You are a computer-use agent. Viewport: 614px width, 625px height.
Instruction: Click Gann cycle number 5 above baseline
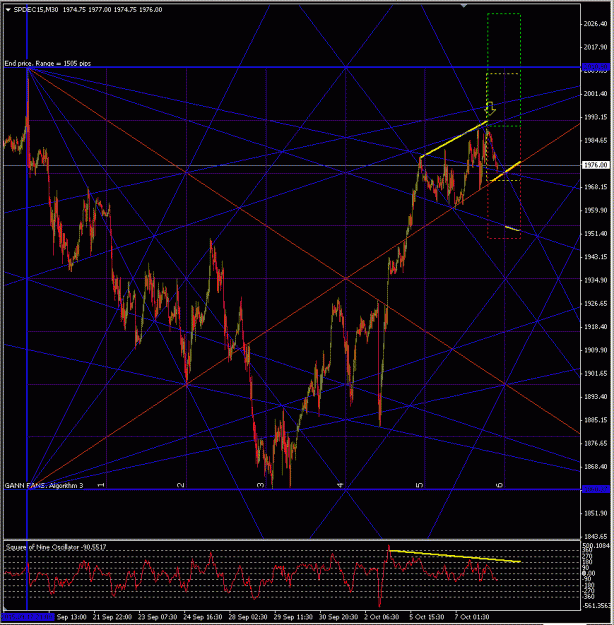click(x=420, y=485)
